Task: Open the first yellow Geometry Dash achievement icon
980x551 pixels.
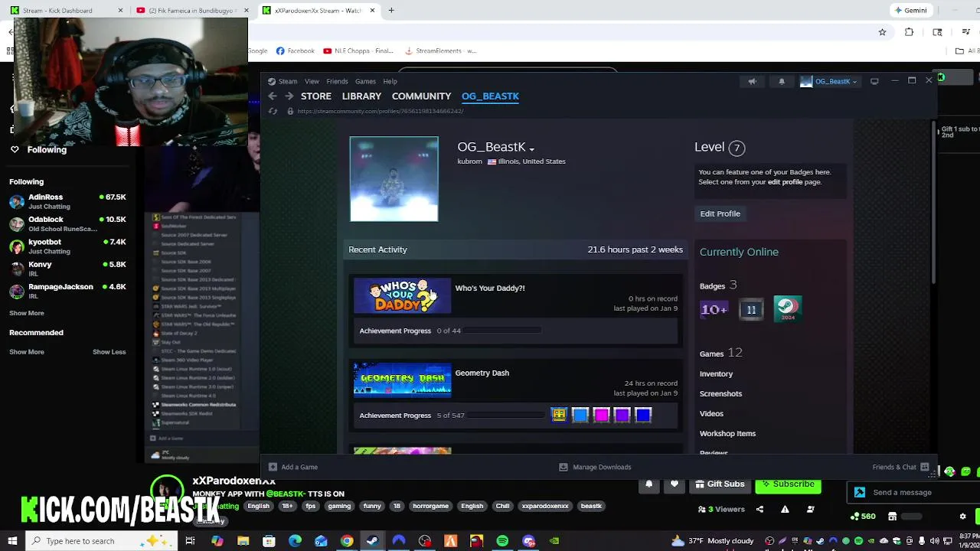Action: pos(559,415)
